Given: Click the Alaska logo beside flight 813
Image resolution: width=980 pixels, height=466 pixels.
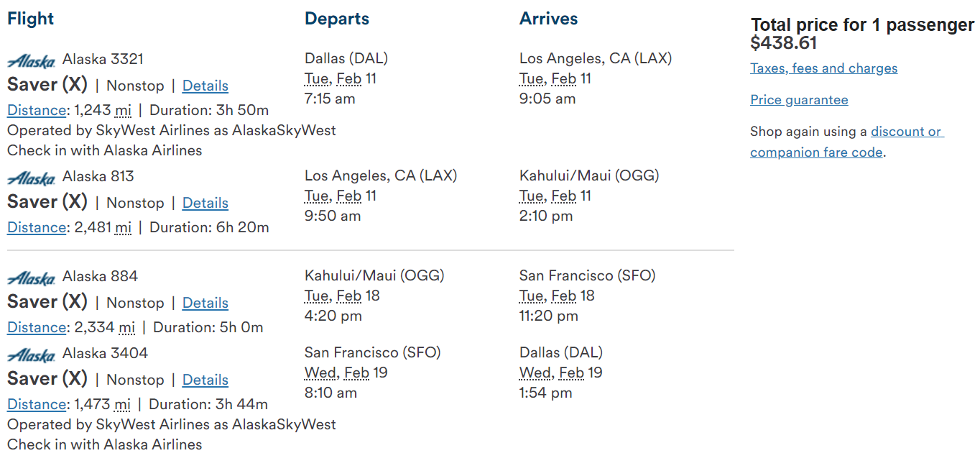Looking at the screenshot, I should click(x=32, y=178).
